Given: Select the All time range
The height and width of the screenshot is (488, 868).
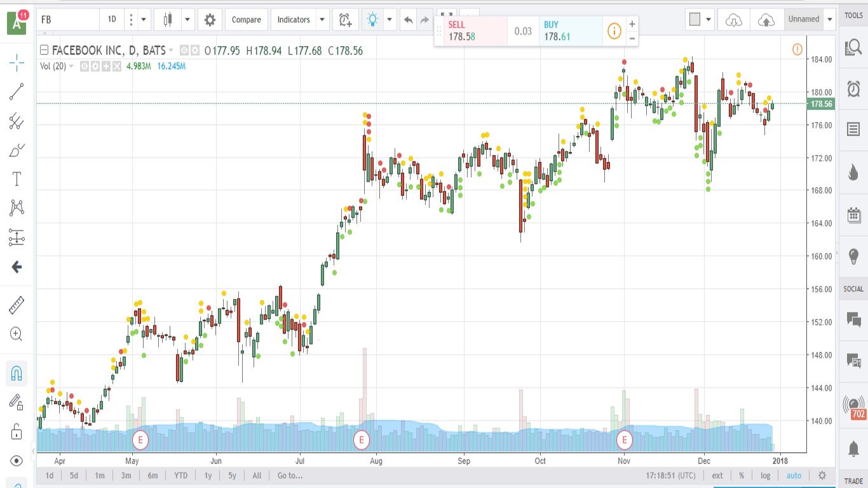Looking at the screenshot, I should (257, 475).
